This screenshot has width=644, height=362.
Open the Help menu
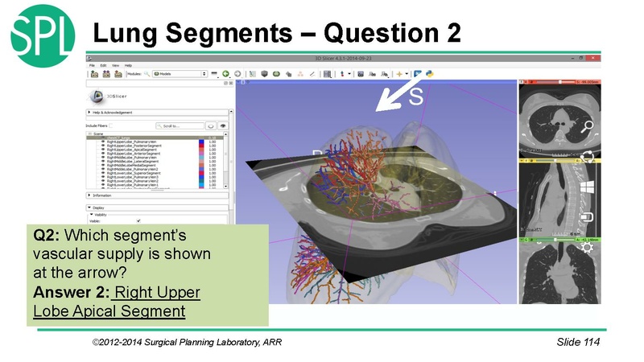128,65
